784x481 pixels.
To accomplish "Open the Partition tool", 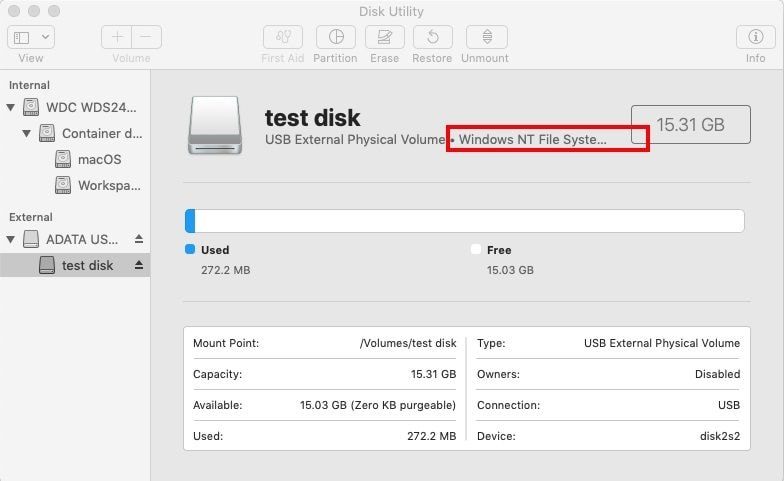I will 335,37.
